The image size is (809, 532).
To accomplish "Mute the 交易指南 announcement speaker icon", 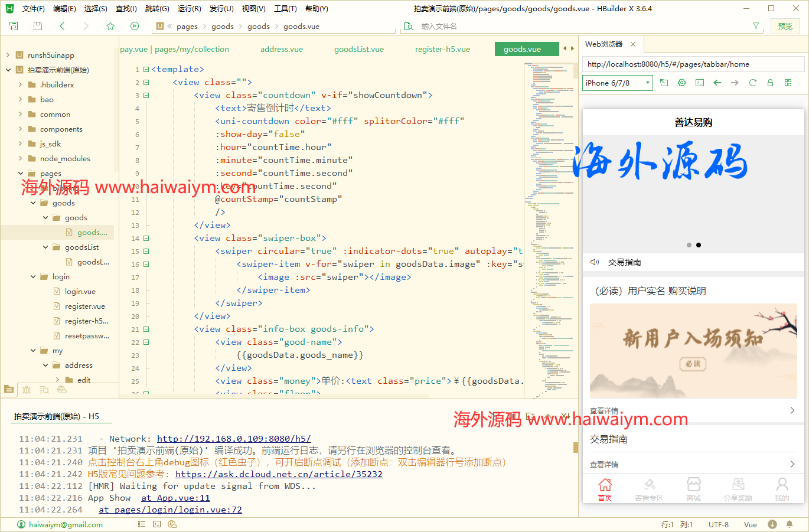I will 595,262.
